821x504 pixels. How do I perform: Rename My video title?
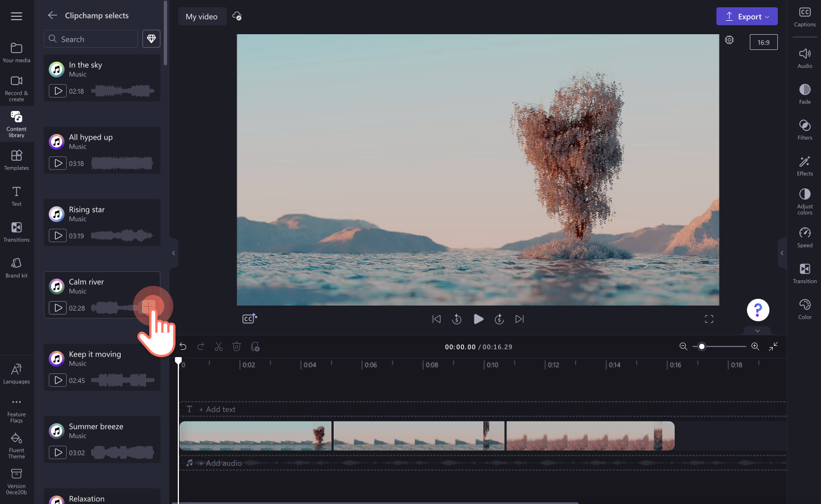(x=202, y=16)
